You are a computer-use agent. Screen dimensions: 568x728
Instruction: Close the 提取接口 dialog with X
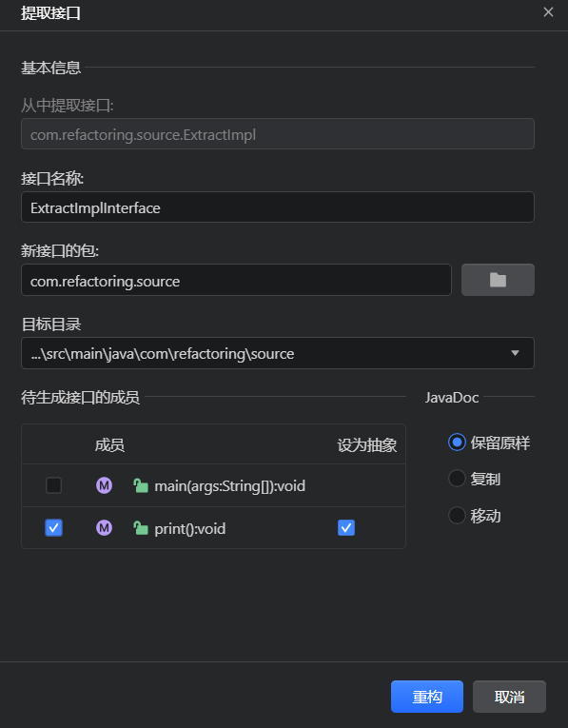point(548,12)
